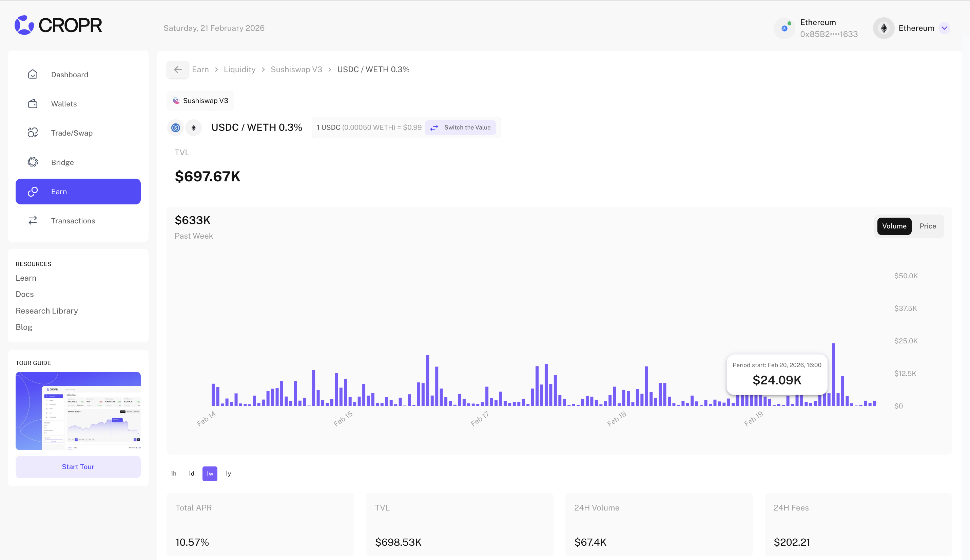Screen dimensions: 970x560
Task: Click the 24H Volume $67.4K card
Action: tap(659, 525)
